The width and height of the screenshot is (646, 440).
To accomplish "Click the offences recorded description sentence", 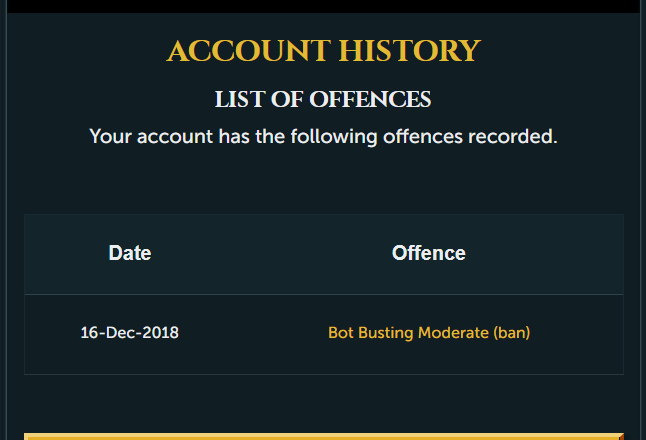I will [x=323, y=137].
